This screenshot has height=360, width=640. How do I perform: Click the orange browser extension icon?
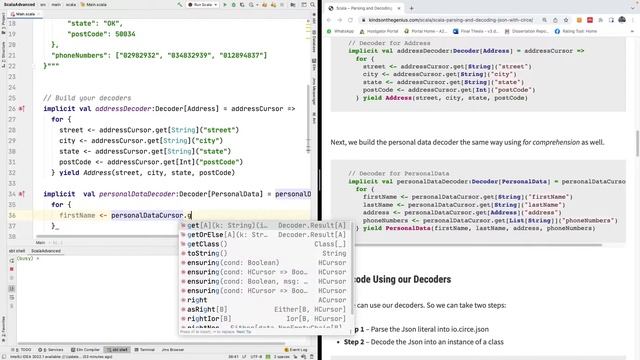[x=579, y=20]
